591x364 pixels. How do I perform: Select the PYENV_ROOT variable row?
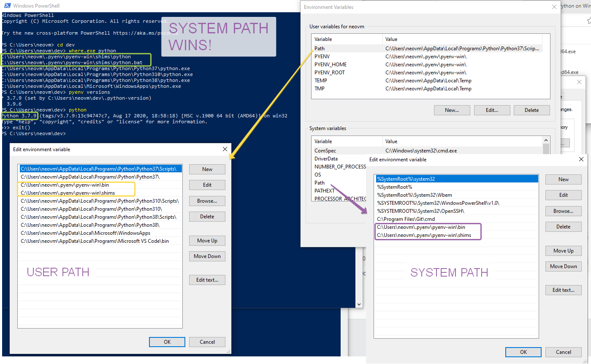pos(333,72)
